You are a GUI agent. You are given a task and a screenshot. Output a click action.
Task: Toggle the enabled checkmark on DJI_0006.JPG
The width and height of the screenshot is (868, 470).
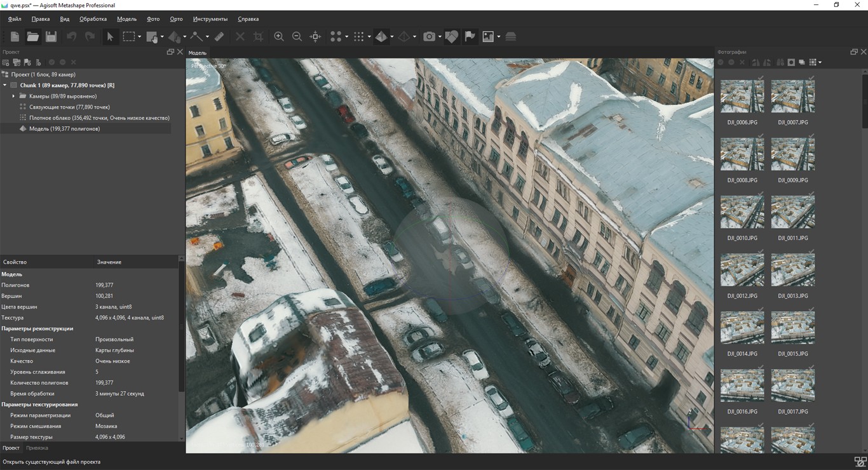[761, 78]
